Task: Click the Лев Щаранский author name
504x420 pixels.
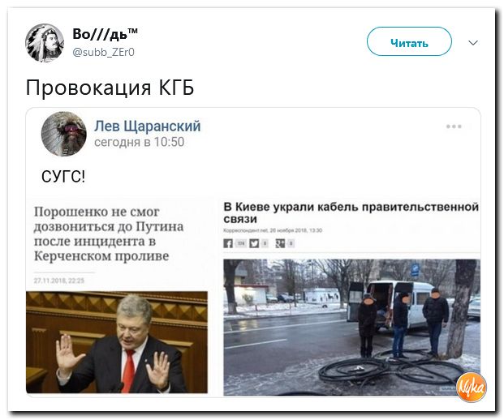Action: point(147,126)
